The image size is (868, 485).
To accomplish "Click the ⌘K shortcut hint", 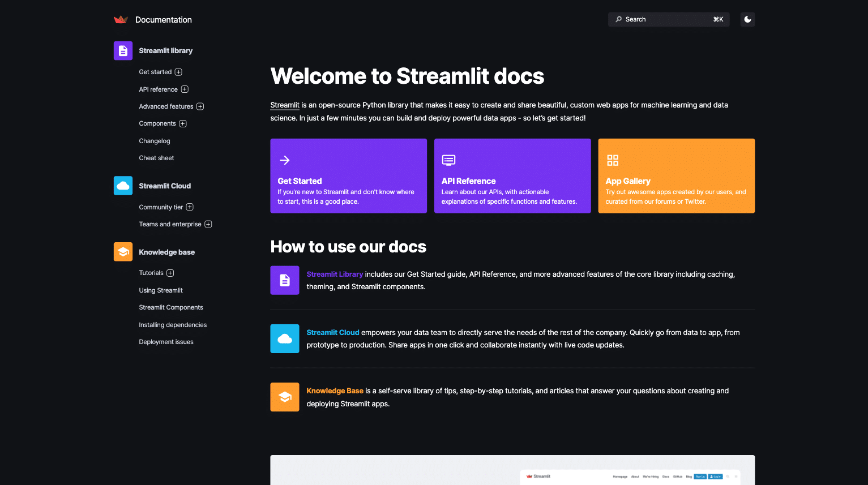I will (x=718, y=19).
